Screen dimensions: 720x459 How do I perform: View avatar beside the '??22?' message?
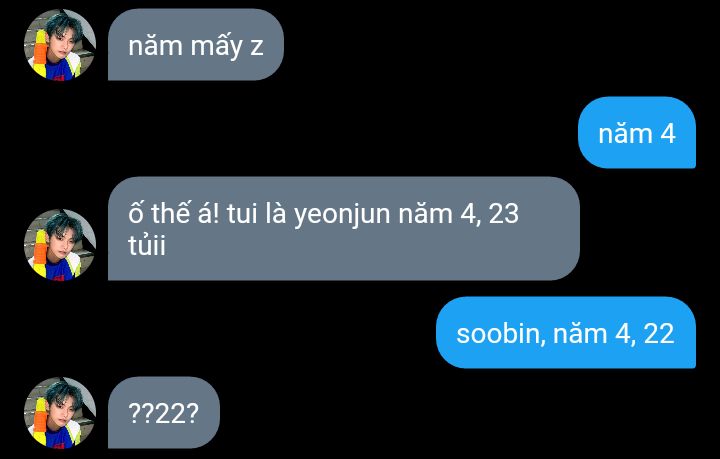tap(60, 412)
